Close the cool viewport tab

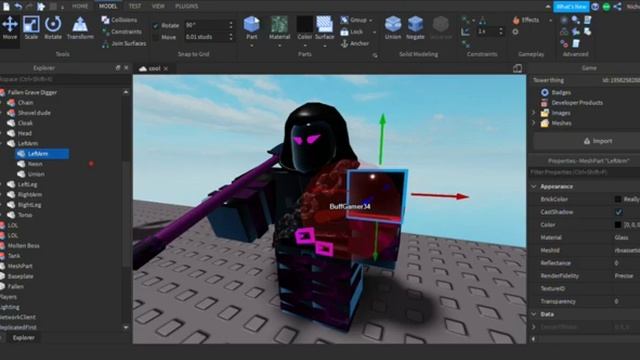(x=166, y=69)
